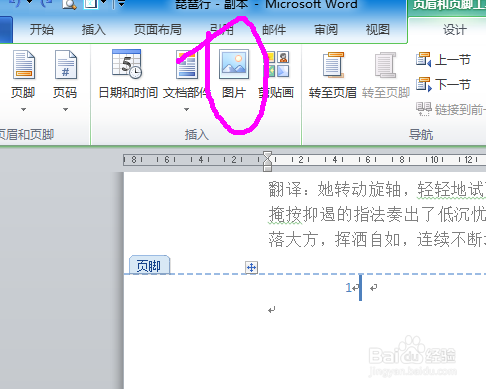Click text line starting with 掩按抑遏
Viewport: 486px width, 389px height.
[377, 214]
